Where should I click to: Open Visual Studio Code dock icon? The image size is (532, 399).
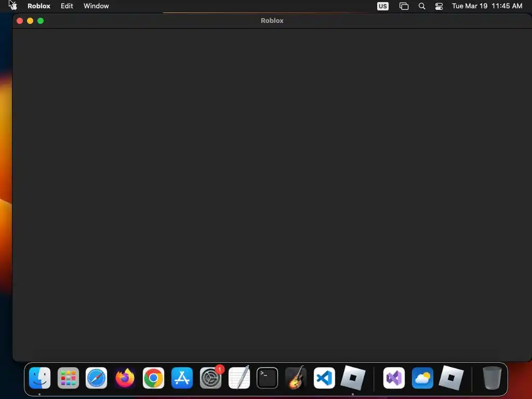[324, 378]
